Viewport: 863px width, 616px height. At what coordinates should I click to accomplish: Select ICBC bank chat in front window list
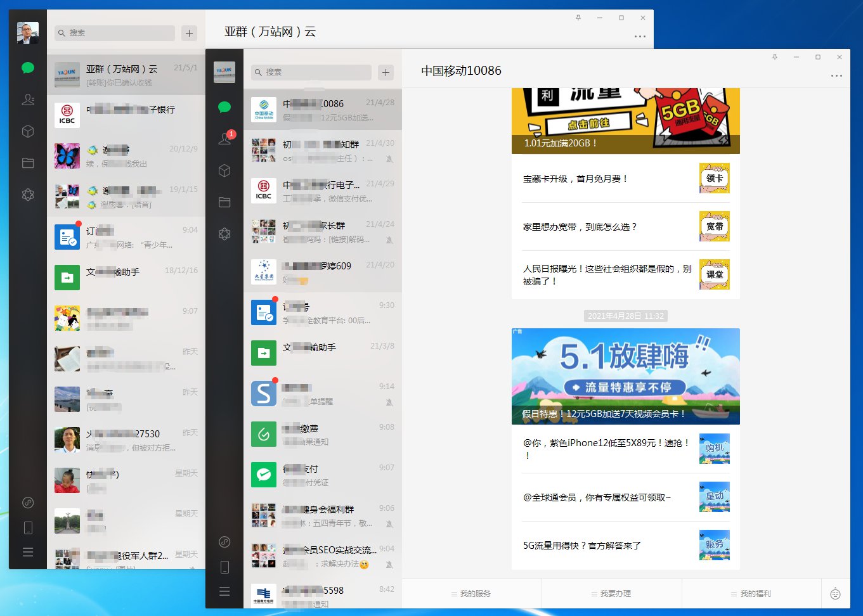coord(323,191)
